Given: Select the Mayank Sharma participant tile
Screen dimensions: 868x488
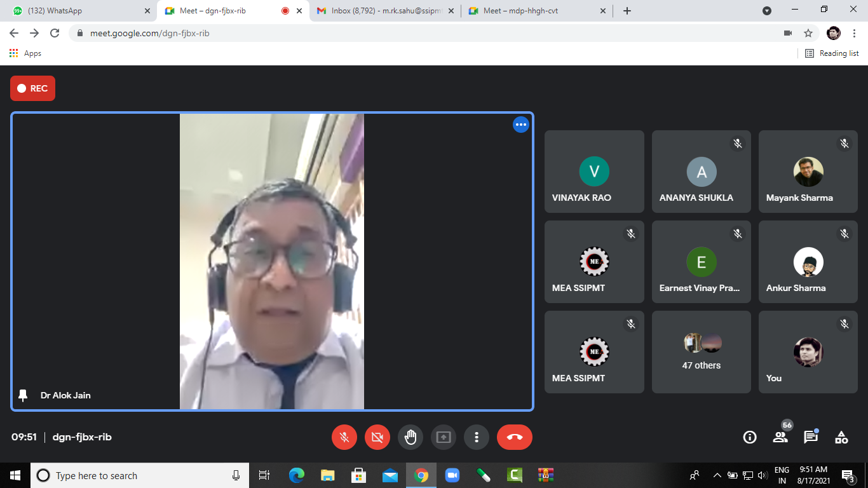Looking at the screenshot, I should coord(808,172).
